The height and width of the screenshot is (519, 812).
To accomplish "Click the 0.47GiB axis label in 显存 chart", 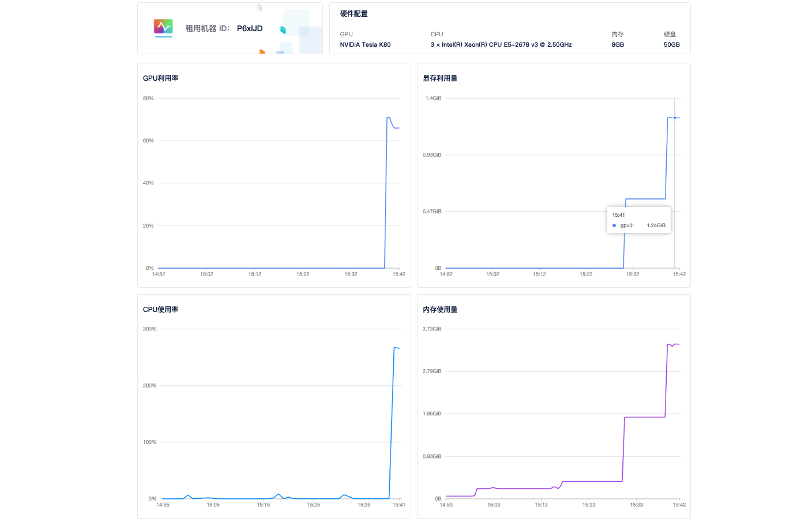I will [432, 212].
